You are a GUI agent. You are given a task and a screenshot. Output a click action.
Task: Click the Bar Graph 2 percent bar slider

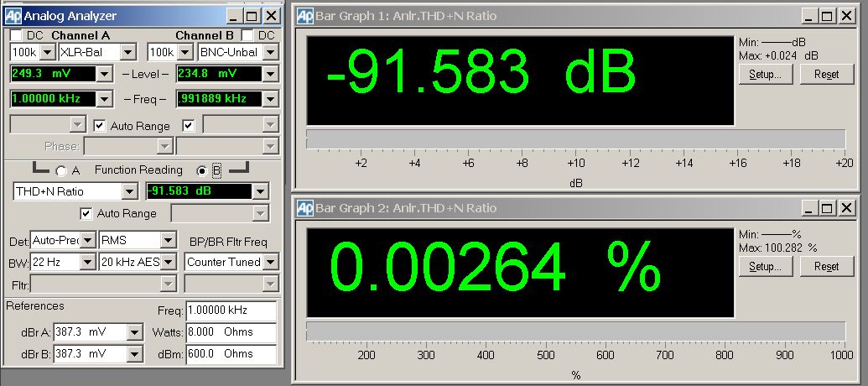pyautogui.click(x=575, y=331)
